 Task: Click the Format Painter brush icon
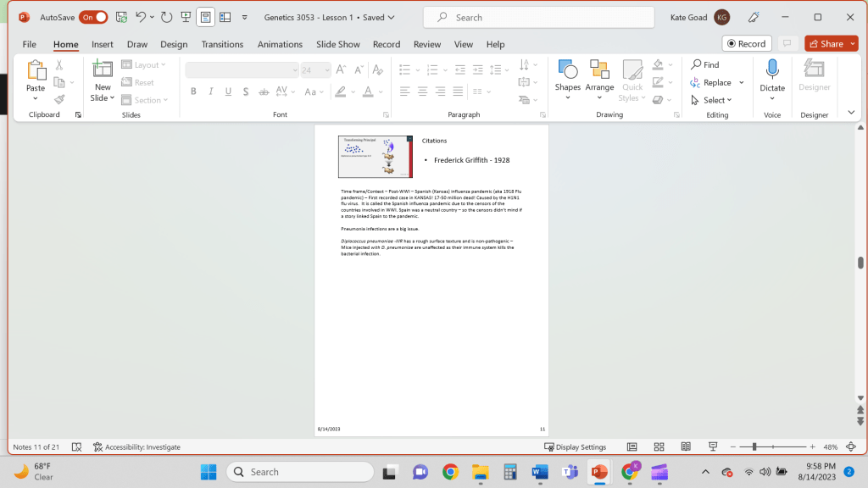pyautogui.click(x=59, y=99)
